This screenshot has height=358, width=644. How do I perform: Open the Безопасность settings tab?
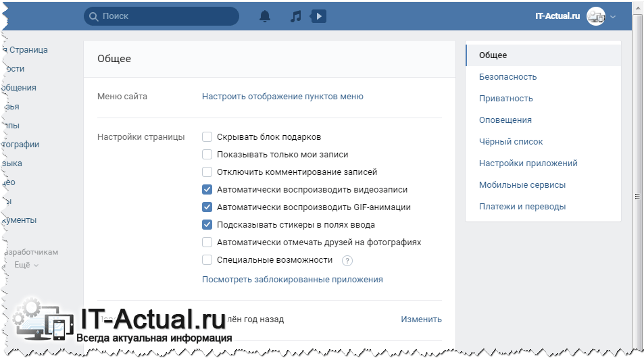pos(507,77)
